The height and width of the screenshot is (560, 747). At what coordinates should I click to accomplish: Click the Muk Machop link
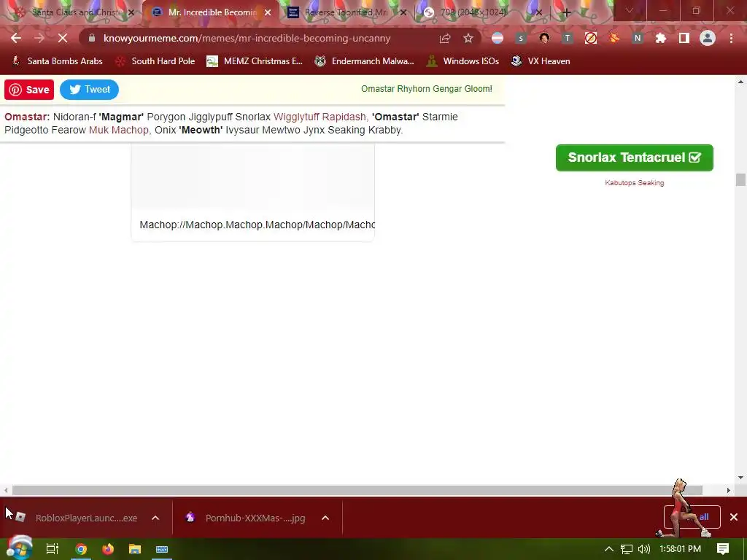point(119,130)
